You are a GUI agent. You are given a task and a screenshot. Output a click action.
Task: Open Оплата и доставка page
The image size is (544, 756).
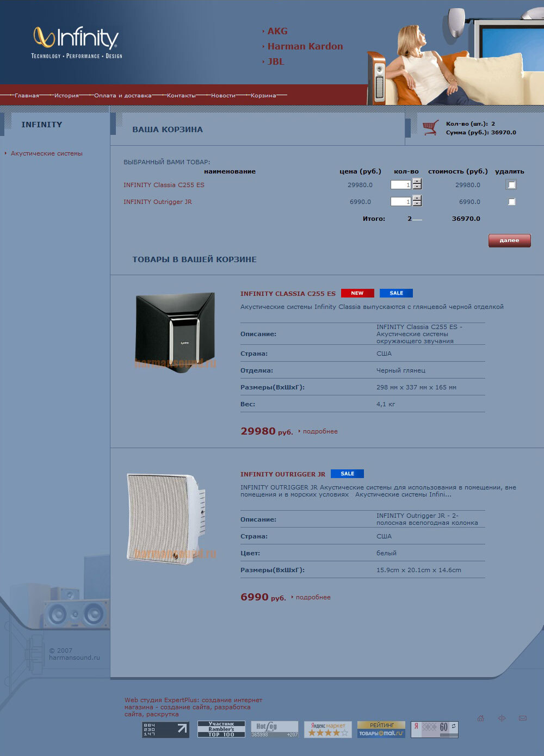(x=123, y=96)
